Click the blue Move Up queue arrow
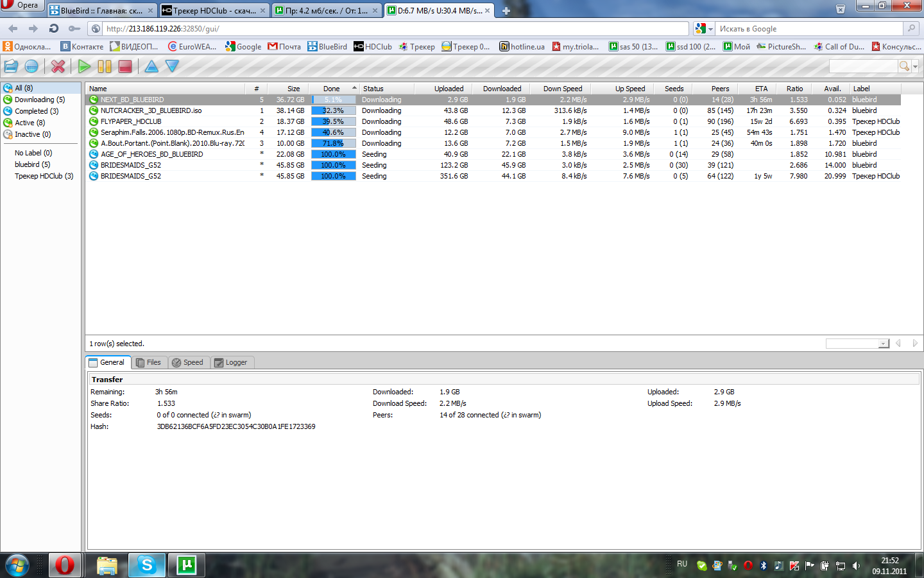 [151, 66]
